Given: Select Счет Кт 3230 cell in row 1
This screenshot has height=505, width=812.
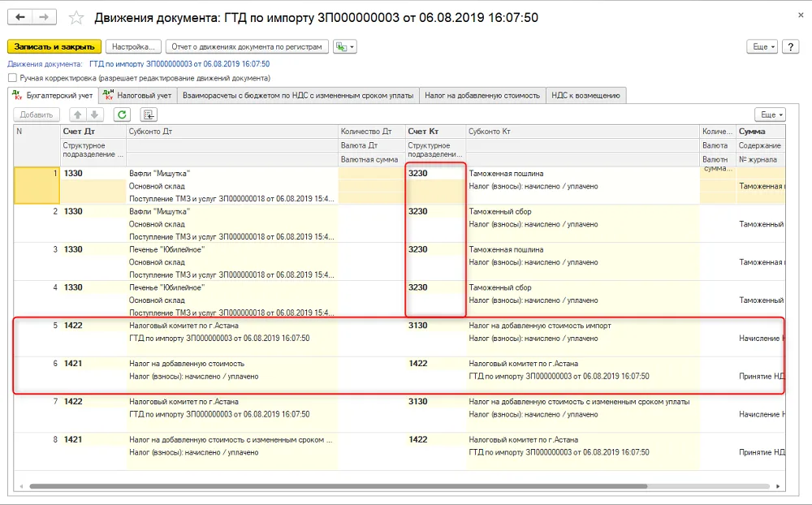Looking at the screenshot, I should tap(435, 174).
